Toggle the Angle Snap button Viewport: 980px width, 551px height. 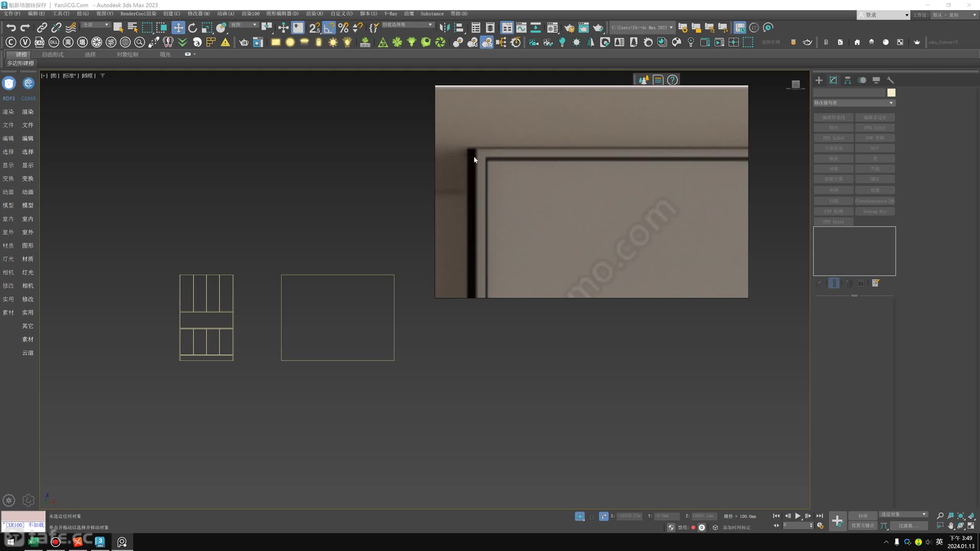(x=329, y=28)
